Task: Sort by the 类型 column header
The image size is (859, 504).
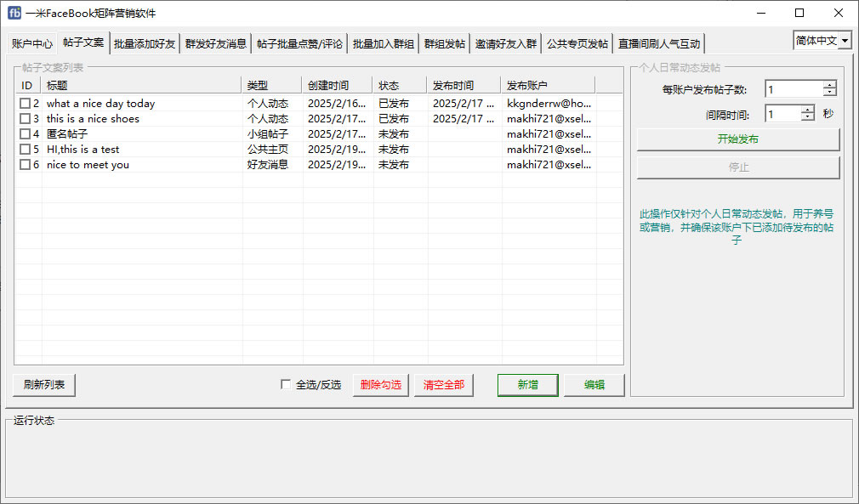Action: (271, 85)
